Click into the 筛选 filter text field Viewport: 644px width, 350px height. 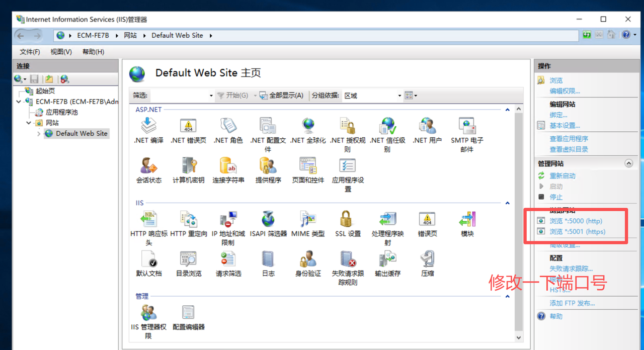point(179,96)
